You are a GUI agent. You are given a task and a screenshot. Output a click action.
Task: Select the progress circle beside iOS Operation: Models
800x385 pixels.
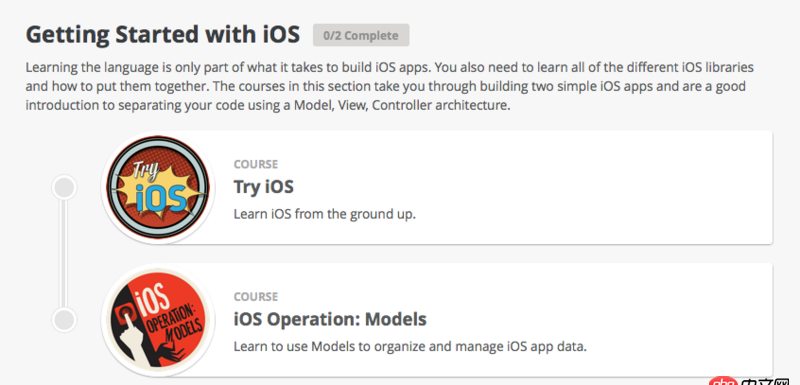point(64,320)
